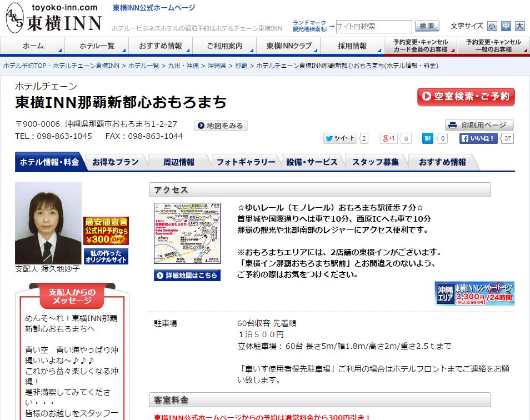Open 予約変更・キャンセル 一般のお客様
Viewport: 530px width, 420px height.
tap(493, 46)
